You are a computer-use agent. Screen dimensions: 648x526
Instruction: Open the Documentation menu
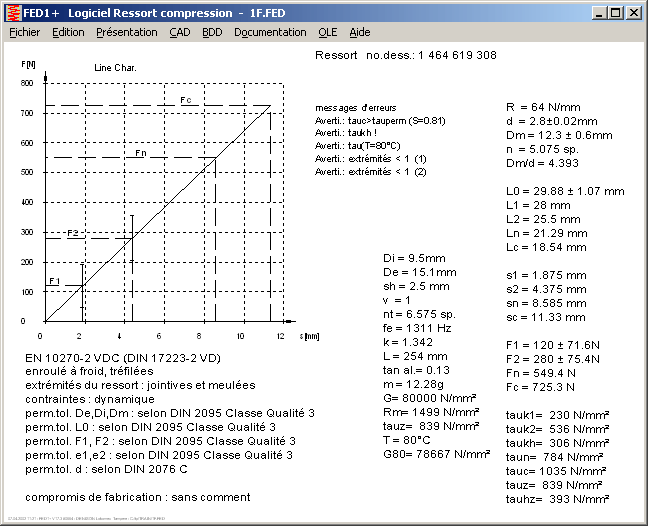pyautogui.click(x=270, y=32)
